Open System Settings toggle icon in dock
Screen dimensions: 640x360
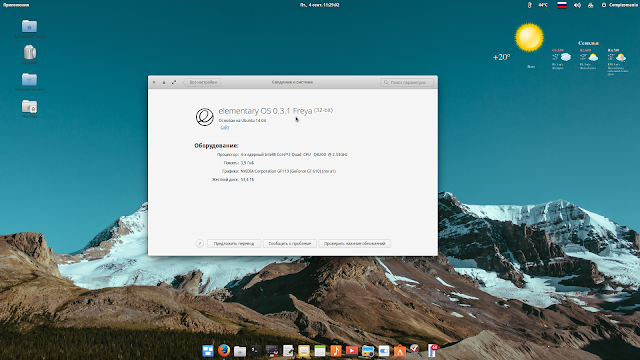(384, 351)
